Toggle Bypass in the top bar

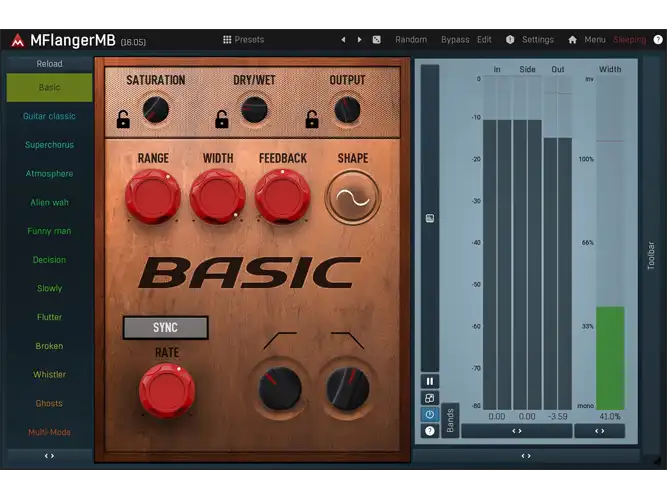[x=455, y=40]
